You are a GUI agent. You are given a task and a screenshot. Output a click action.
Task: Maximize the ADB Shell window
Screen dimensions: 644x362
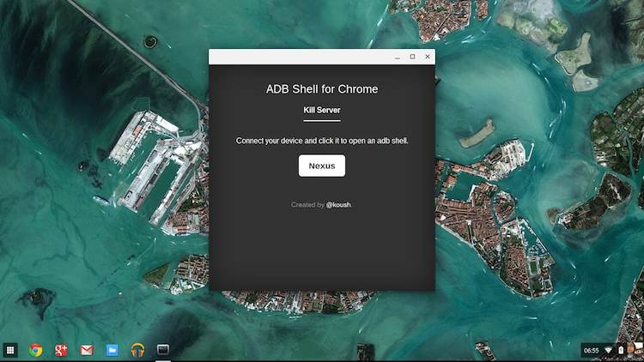[412, 57]
